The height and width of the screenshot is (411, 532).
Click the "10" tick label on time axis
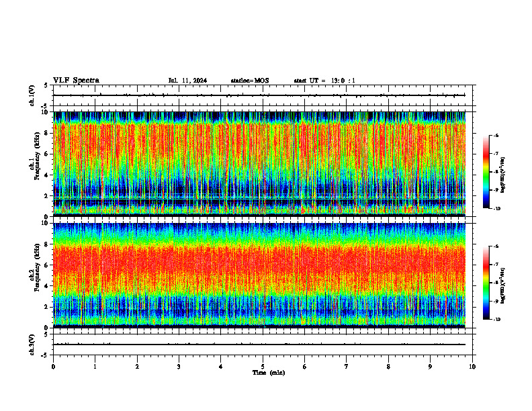472,367
